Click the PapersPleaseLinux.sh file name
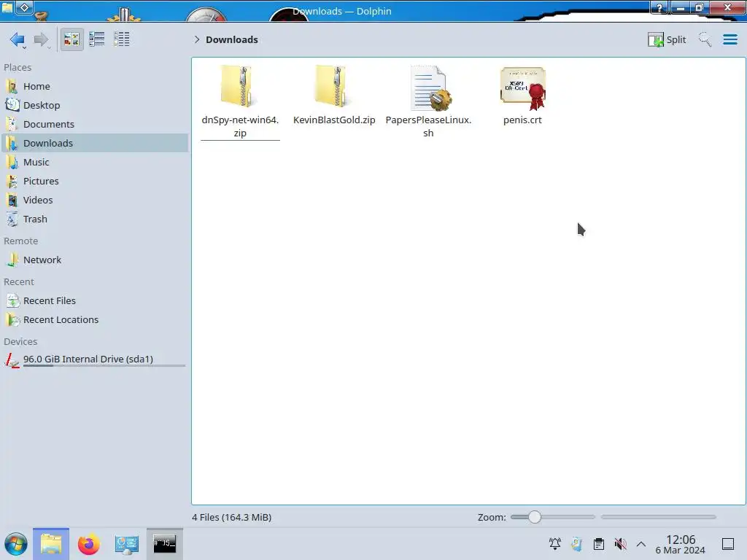The image size is (747, 560). tap(428, 126)
